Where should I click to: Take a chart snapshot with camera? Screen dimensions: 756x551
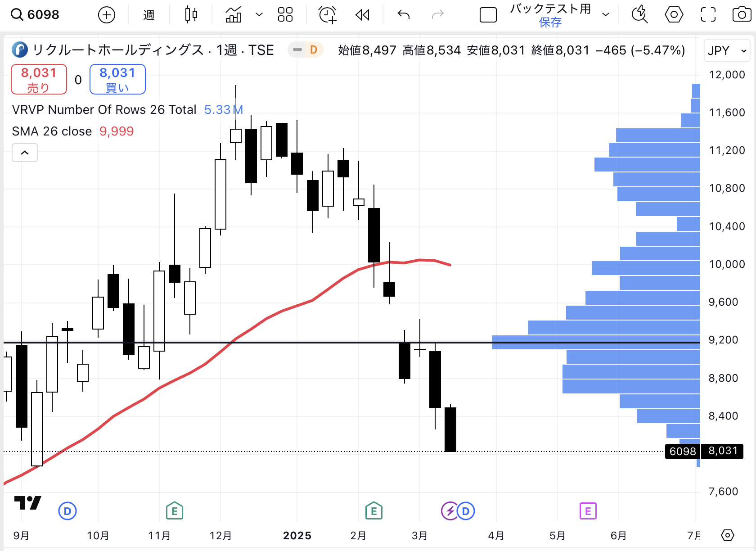click(x=742, y=15)
